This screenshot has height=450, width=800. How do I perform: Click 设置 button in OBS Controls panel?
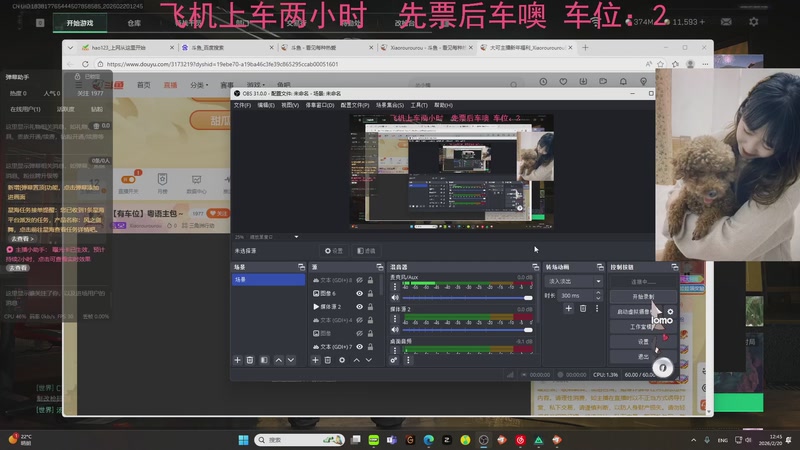tap(643, 341)
